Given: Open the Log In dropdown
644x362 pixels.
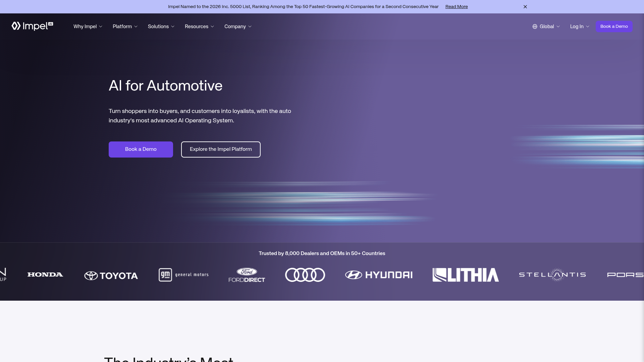Looking at the screenshot, I should pyautogui.click(x=580, y=26).
